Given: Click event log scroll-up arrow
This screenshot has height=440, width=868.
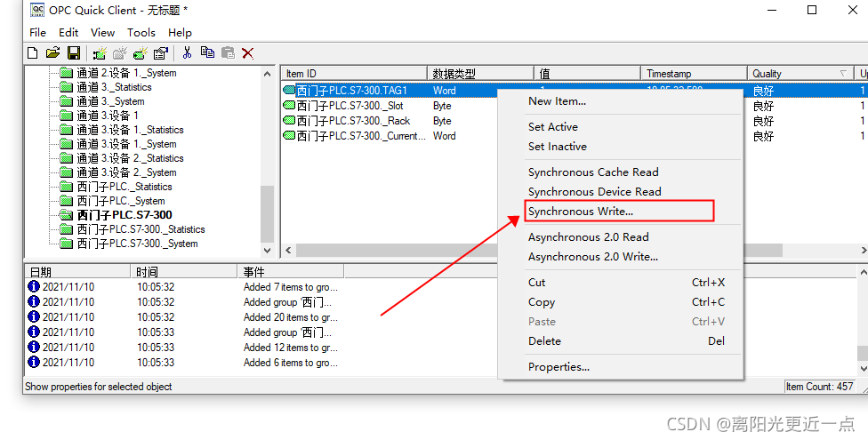Looking at the screenshot, I should pos(863,272).
